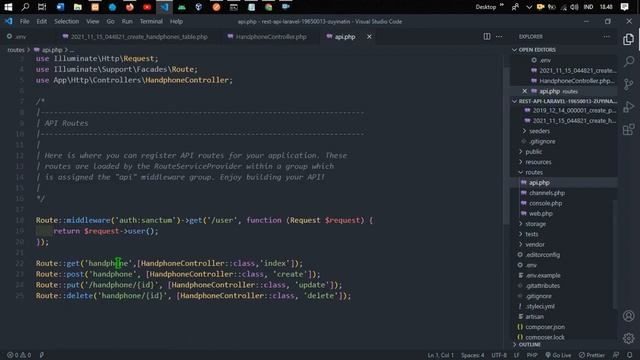Close the api.php editor tab
The width and height of the screenshot is (640, 360).
click(x=369, y=37)
